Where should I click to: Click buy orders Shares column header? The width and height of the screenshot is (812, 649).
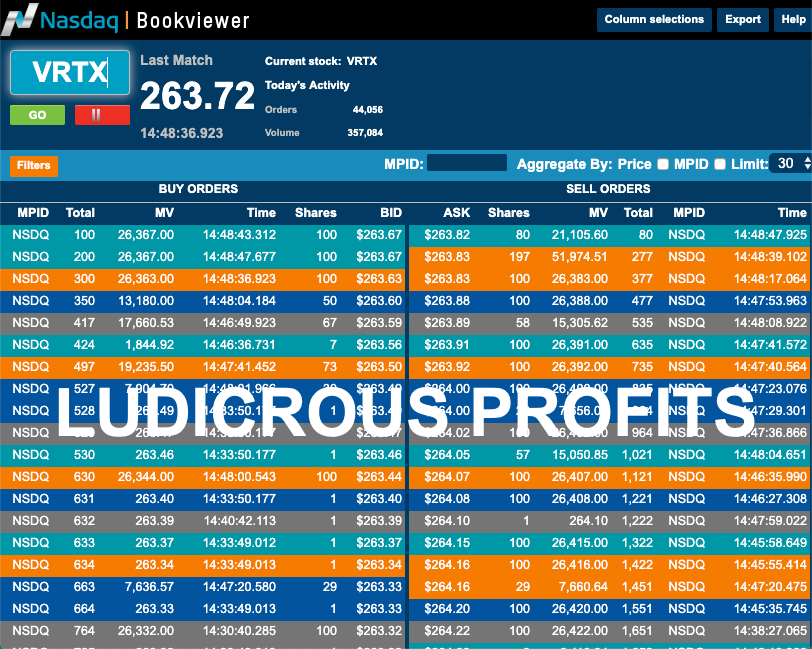316,213
